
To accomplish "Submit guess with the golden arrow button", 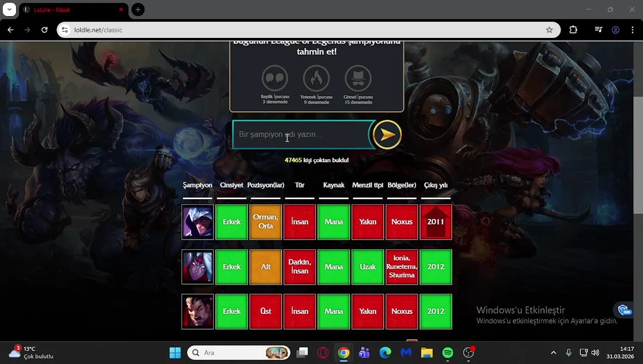I will coord(387,134).
